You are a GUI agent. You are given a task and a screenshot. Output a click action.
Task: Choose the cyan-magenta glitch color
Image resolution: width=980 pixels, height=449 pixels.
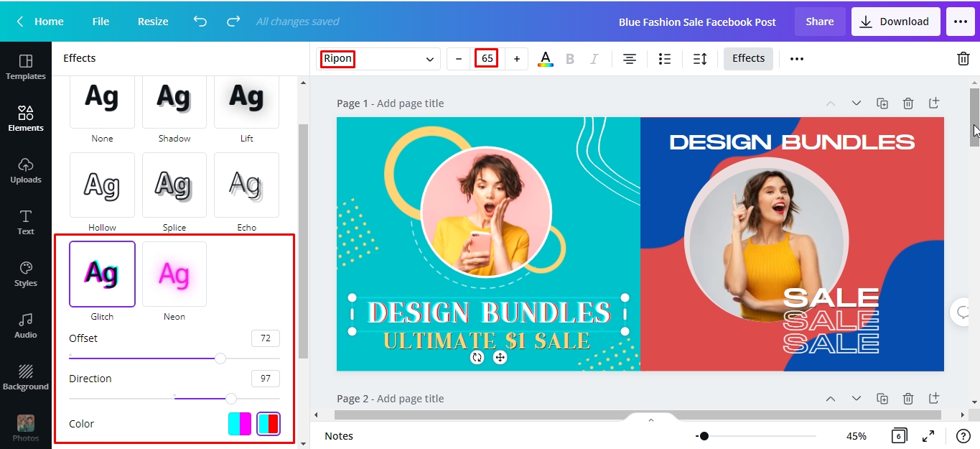pyautogui.click(x=240, y=424)
